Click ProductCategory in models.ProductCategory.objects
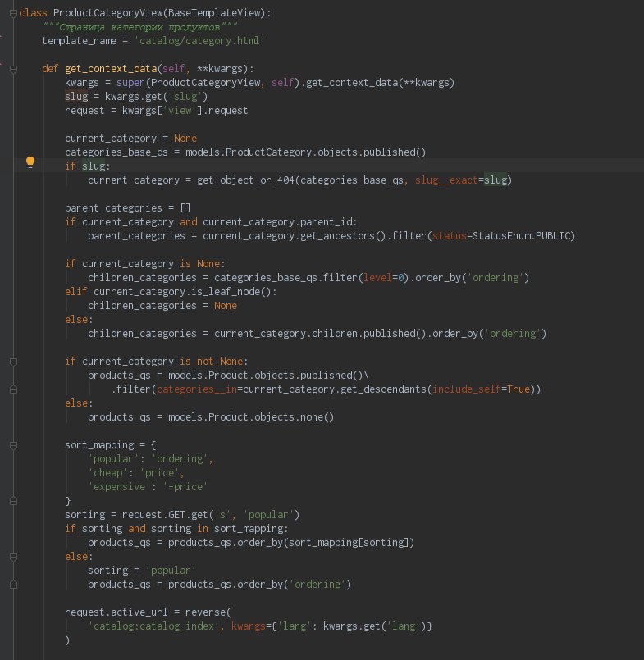644x660 pixels. pos(268,152)
